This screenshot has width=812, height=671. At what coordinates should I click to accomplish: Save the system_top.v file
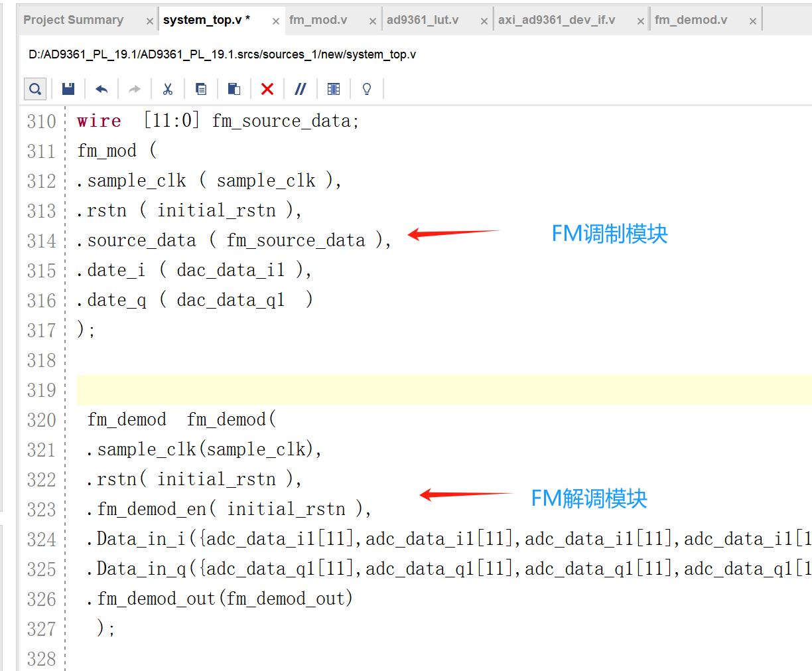[68, 88]
